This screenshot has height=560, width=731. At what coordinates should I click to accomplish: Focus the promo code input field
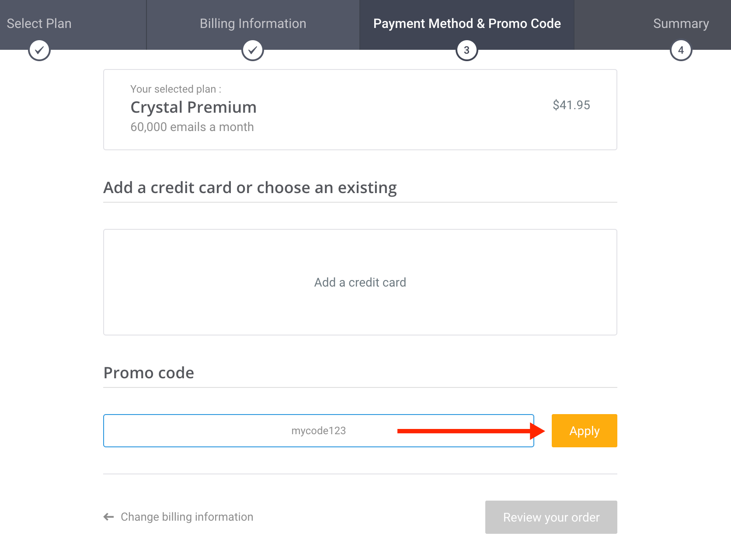(x=319, y=431)
